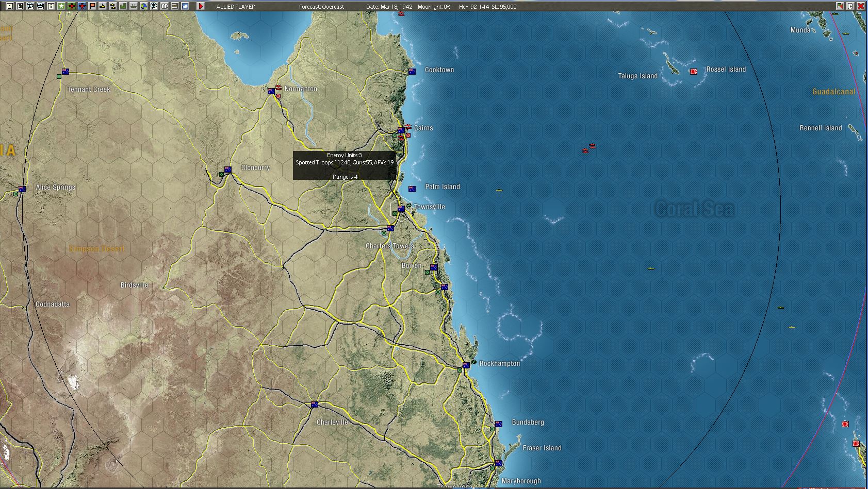Select the Tennant Creek base flag
The height and width of the screenshot is (489, 868).
(x=65, y=72)
